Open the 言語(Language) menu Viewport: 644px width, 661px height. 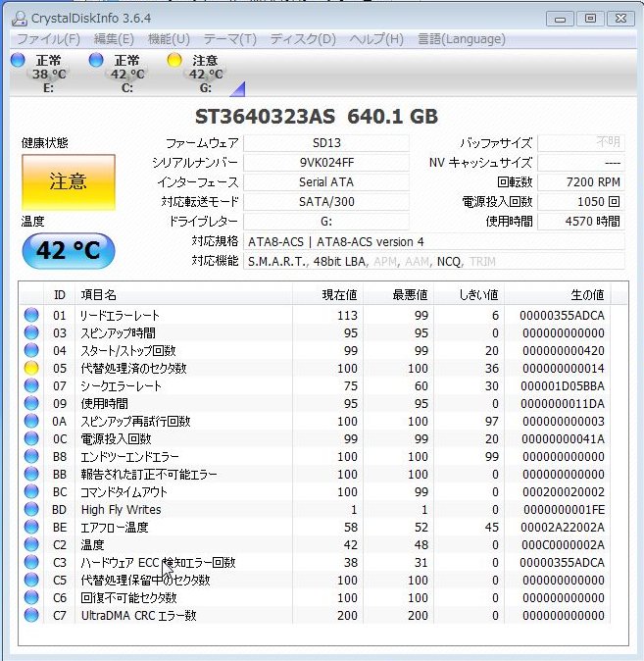click(462, 39)
